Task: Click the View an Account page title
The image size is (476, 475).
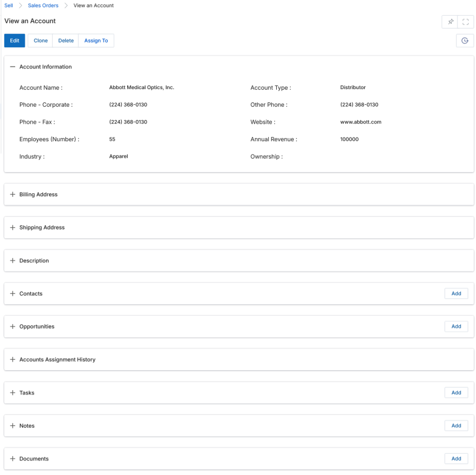Action: [30, 21]
